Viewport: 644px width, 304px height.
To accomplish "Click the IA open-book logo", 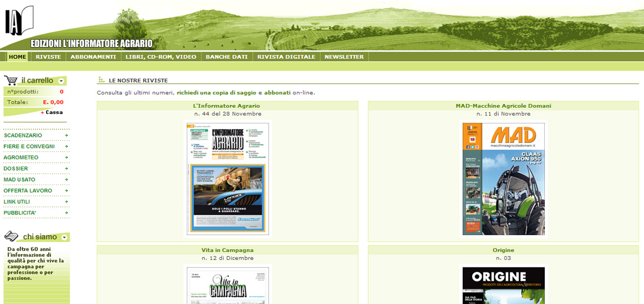I will click(x=19, y=20).
